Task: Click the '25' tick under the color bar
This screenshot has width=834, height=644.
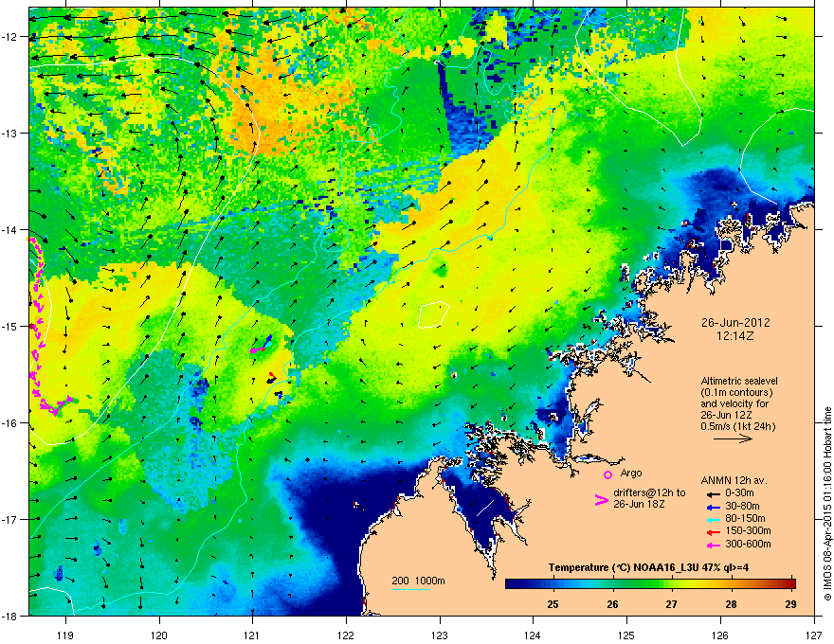Action: 553,604
